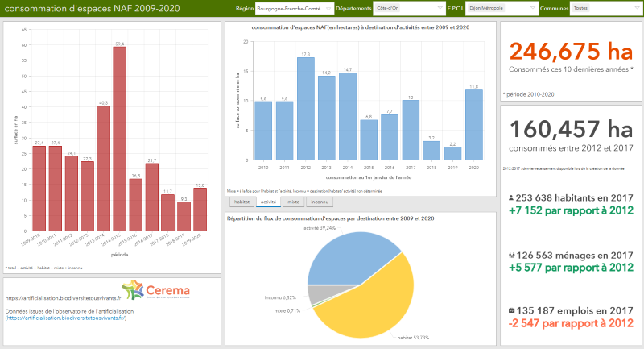The width and height of the screenshot is (644, 349).
Task: Open the inconnu tab
Action: (319, 202)
